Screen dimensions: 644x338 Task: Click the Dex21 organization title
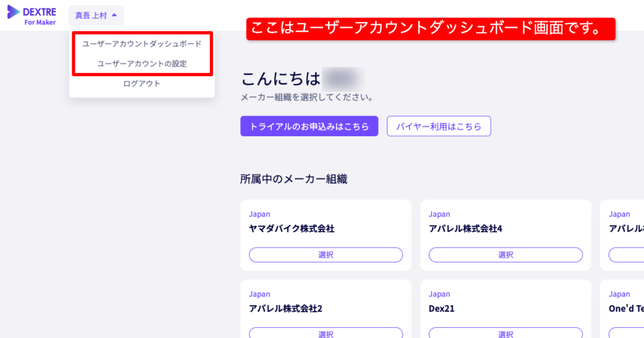(x=441, y=308)
